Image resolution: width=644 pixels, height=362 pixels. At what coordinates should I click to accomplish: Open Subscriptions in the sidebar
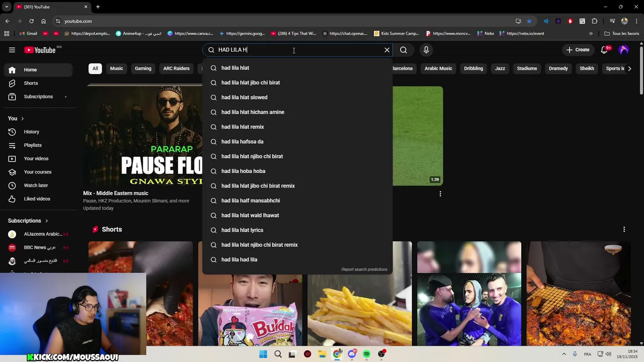(39, 97)
